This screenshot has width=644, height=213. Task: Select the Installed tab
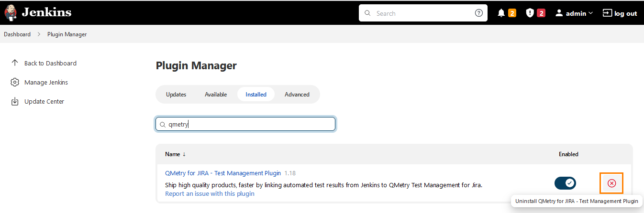point(256,95)
